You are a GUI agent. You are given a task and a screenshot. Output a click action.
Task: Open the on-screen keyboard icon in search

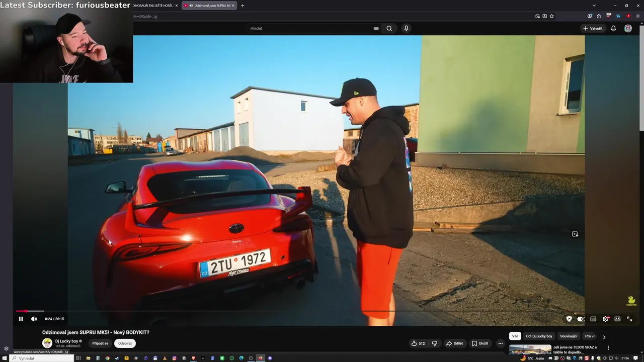[x=376, y=29]
